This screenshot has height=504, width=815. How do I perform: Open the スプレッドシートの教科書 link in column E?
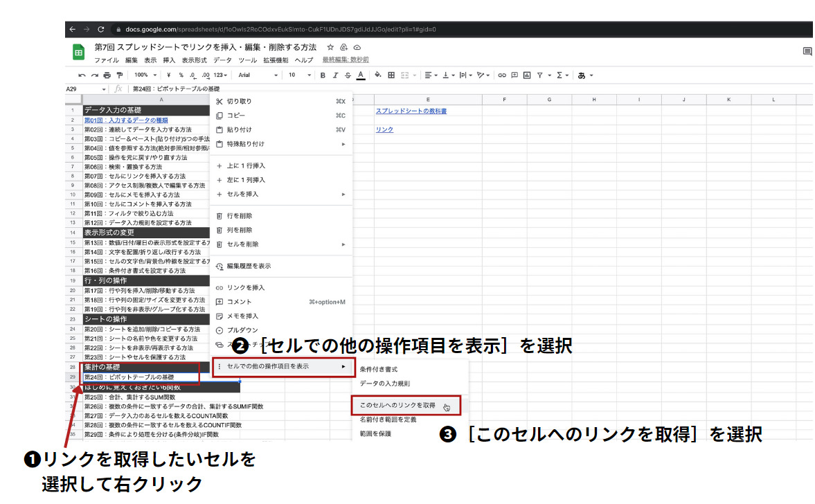[411, 111]
